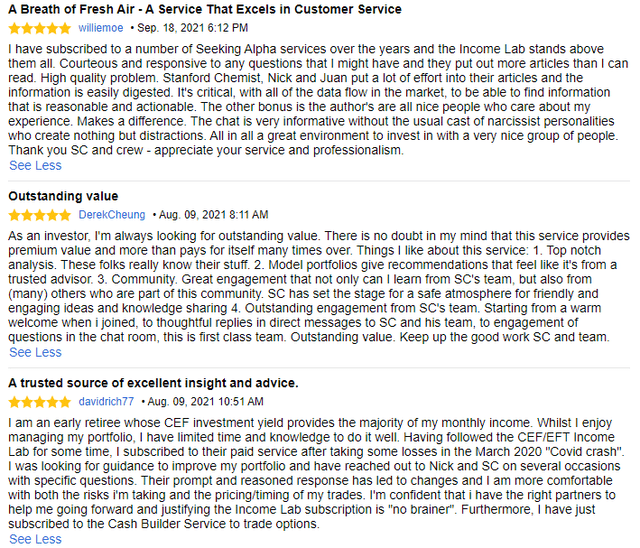Screen dimensions: 640x548
Task: Collapse davidrich77's review with See Less
Action: (35, 539)
